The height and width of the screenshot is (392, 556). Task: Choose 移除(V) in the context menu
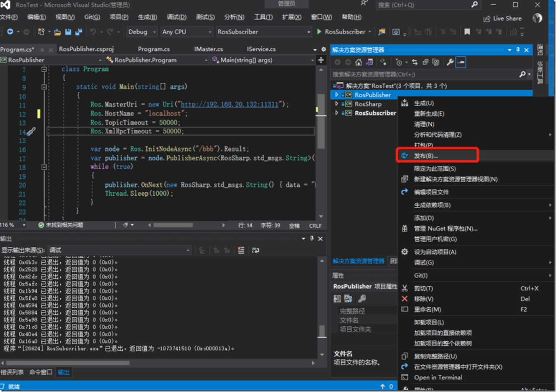[x=477, y=299]
